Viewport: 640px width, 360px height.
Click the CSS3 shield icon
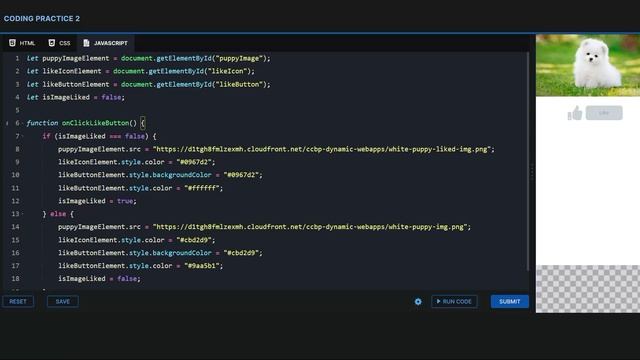pyautogui.click(x=51, y=43)
